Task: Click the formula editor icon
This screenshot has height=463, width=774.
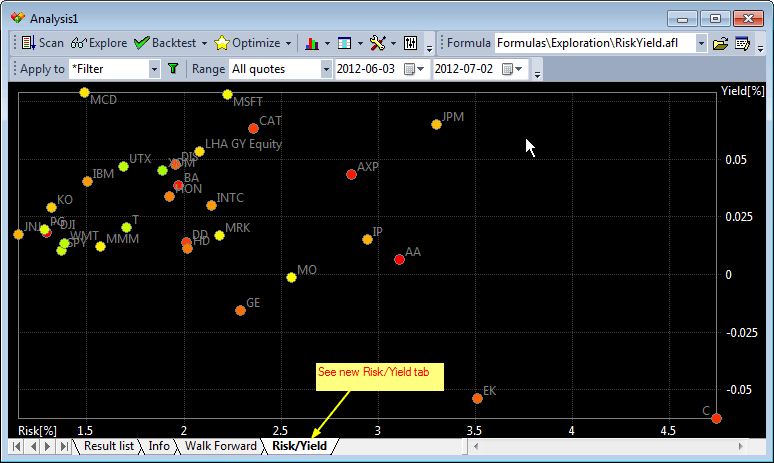Action: (742, 43)
